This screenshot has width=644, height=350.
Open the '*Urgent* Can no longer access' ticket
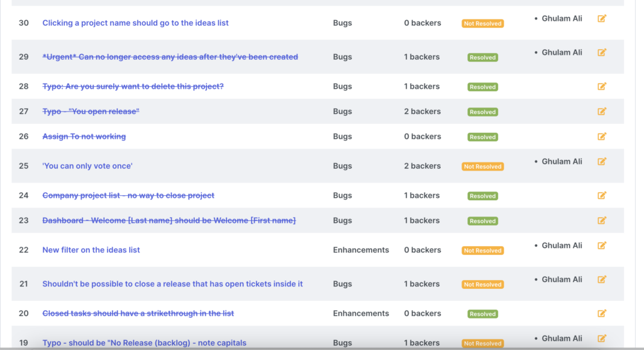[x=170, y=57]
